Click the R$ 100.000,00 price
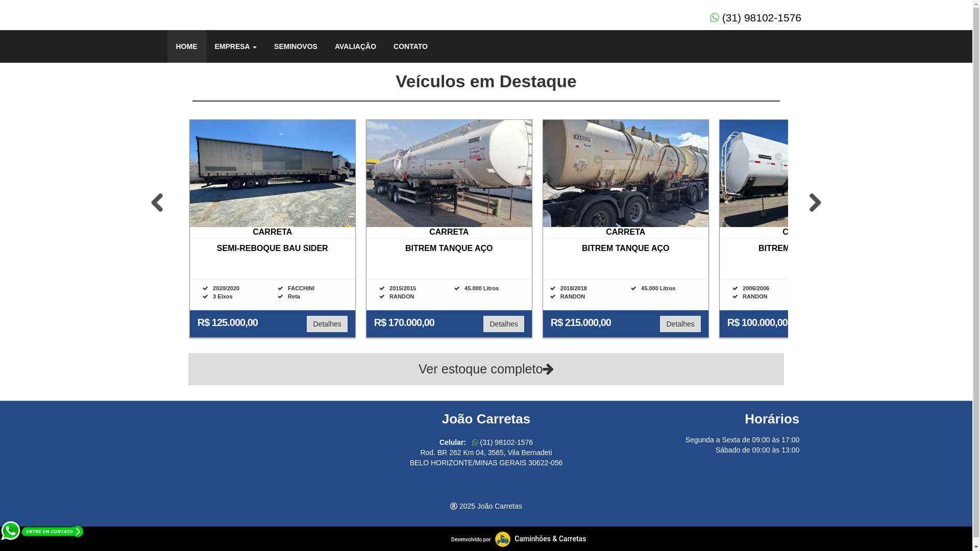This screenshot has height=551, width=980. click(x=757, y=322)
